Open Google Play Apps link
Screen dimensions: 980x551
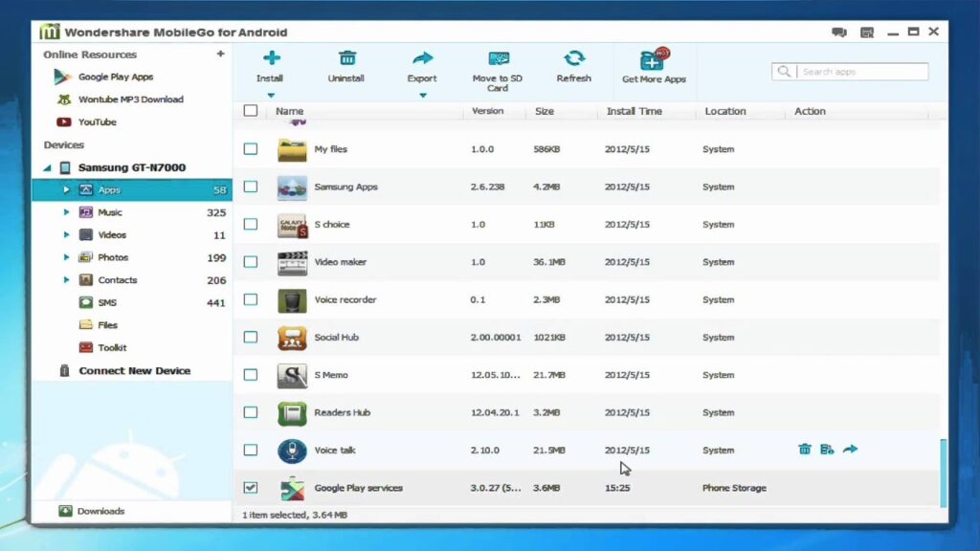tap(116, 77)
